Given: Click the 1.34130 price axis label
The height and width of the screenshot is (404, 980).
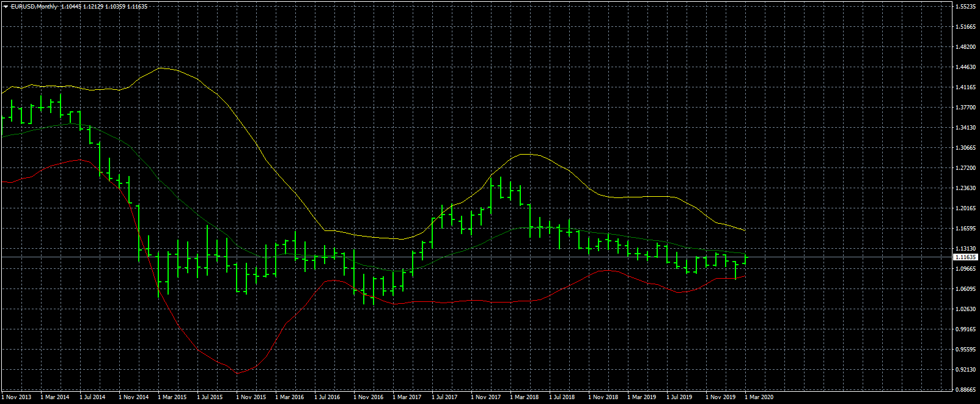Looking at the screenshot, I should click(967, 128).
